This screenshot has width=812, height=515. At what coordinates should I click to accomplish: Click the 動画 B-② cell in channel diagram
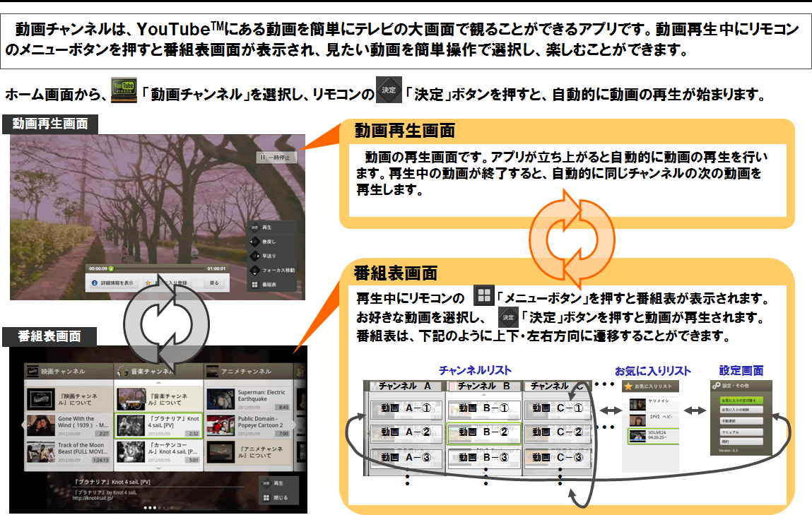point(484,432)
